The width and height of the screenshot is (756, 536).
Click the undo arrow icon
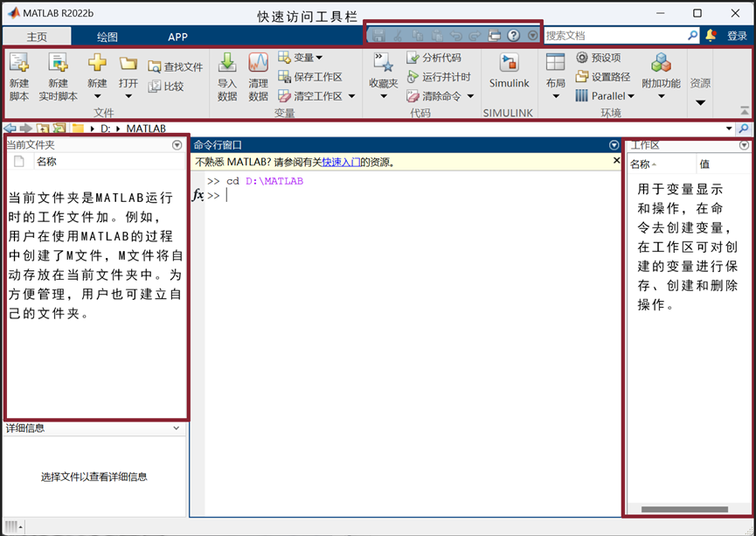click(x=455, y=35)
